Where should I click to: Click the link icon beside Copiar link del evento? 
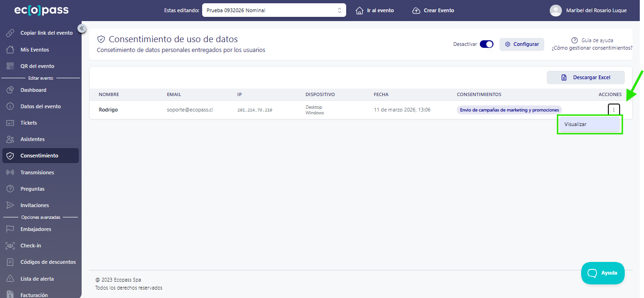pyautogui.click(x=10, y=33)
